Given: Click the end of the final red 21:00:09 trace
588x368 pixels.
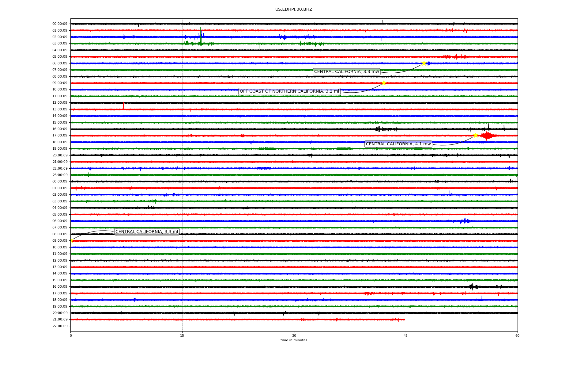Looking at the screenshot, I should (x=404, y=320).
